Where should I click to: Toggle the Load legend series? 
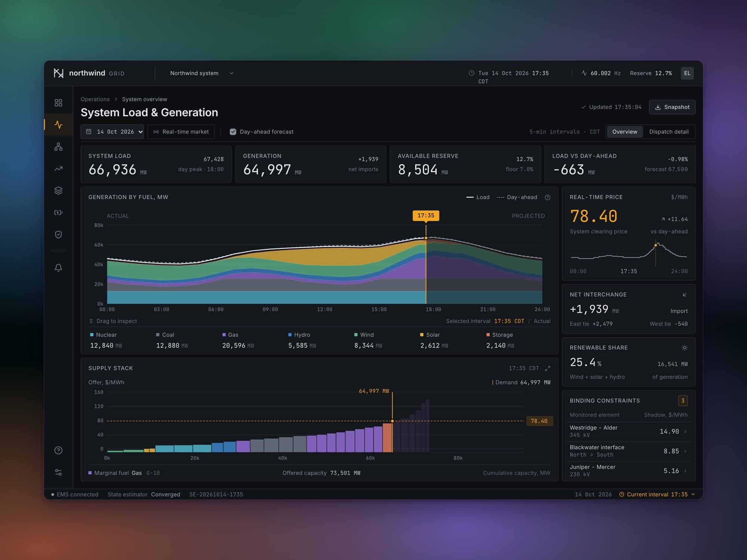(478, 197)
